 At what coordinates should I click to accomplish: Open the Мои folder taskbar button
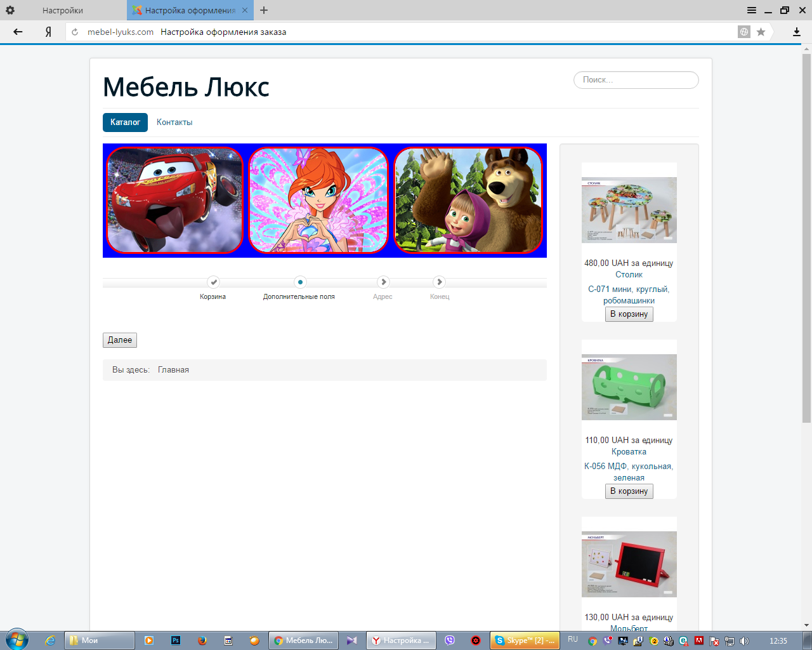pos(100,640)
